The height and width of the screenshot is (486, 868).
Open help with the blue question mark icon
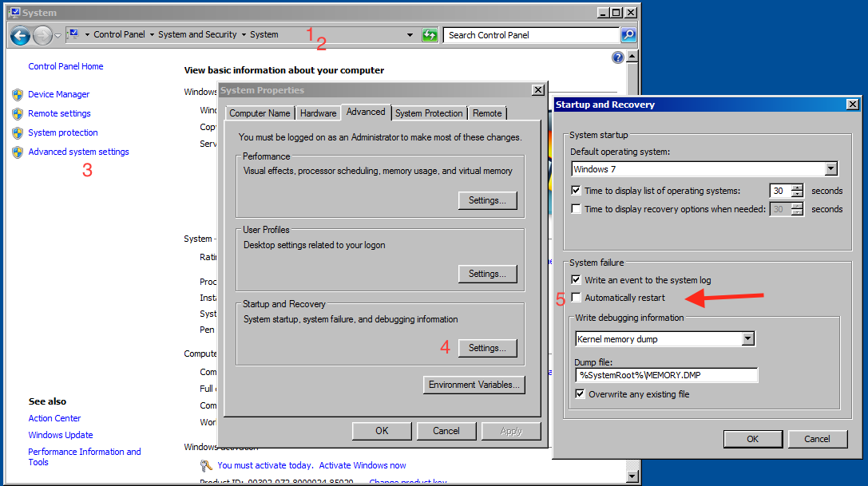pyautogui.click(x=617, y=57)
